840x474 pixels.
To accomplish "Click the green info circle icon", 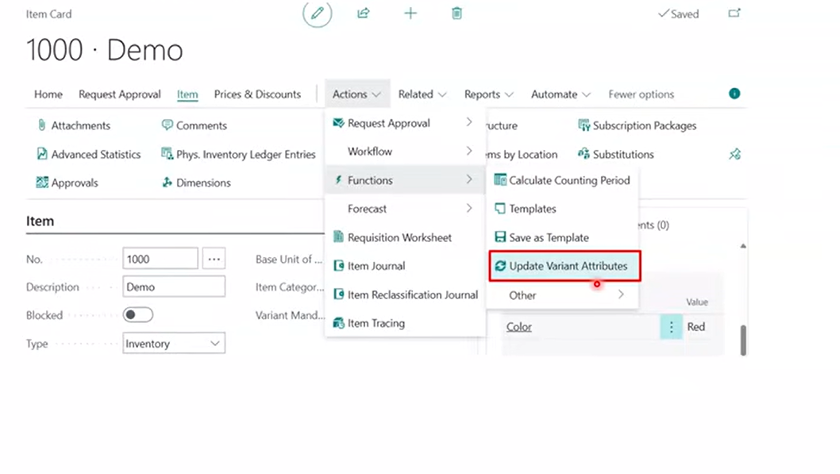I will 735,94.
